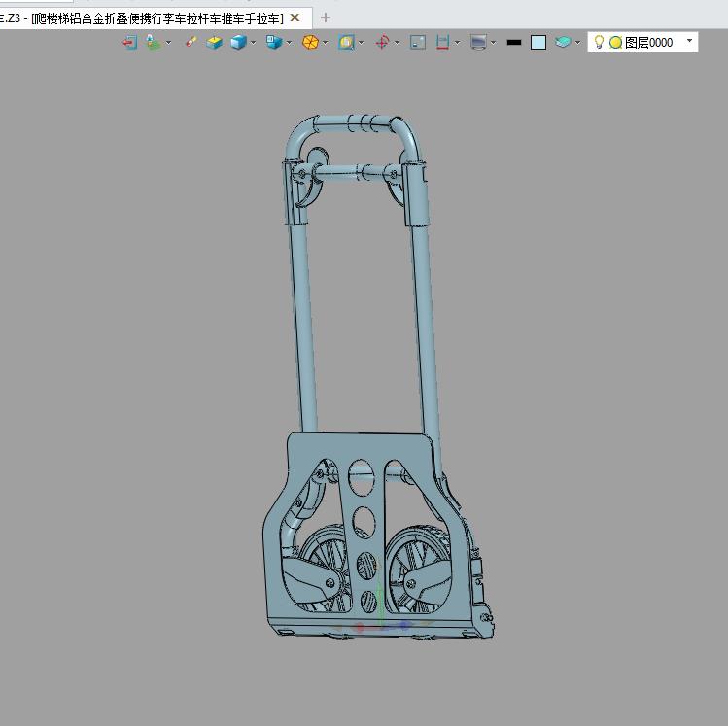728x726 pixels.
Task: Open the 图层0000 layer dropdown
Action: click(689, 41)
